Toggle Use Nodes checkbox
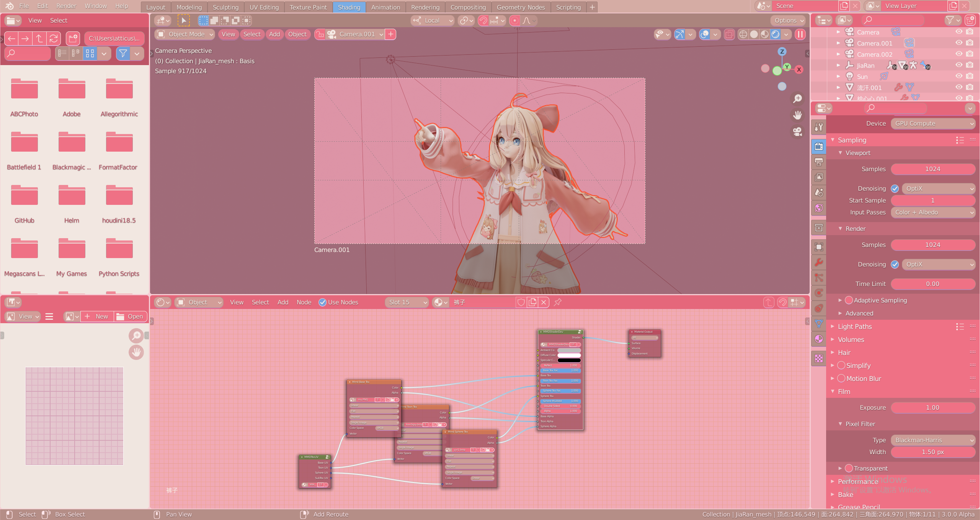 323,302
